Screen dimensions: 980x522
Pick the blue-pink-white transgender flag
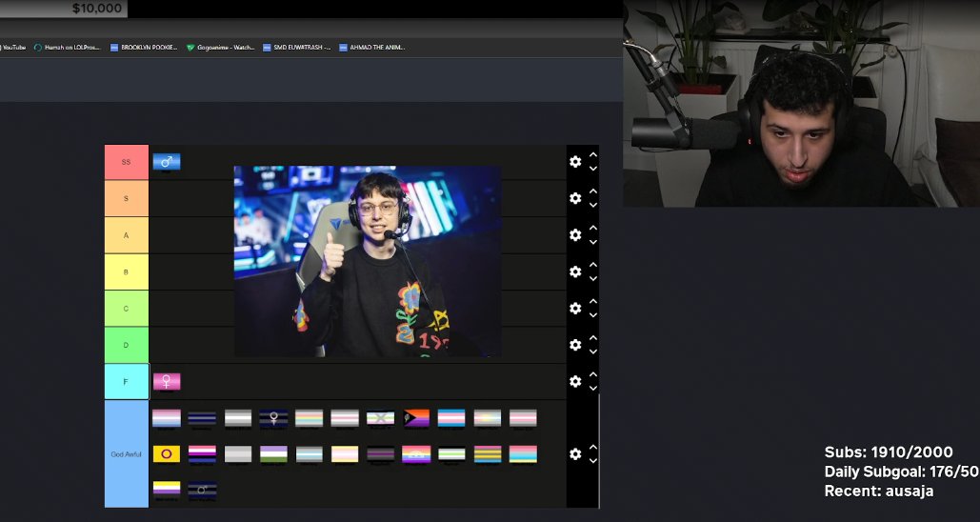click(x=451, y=417)
